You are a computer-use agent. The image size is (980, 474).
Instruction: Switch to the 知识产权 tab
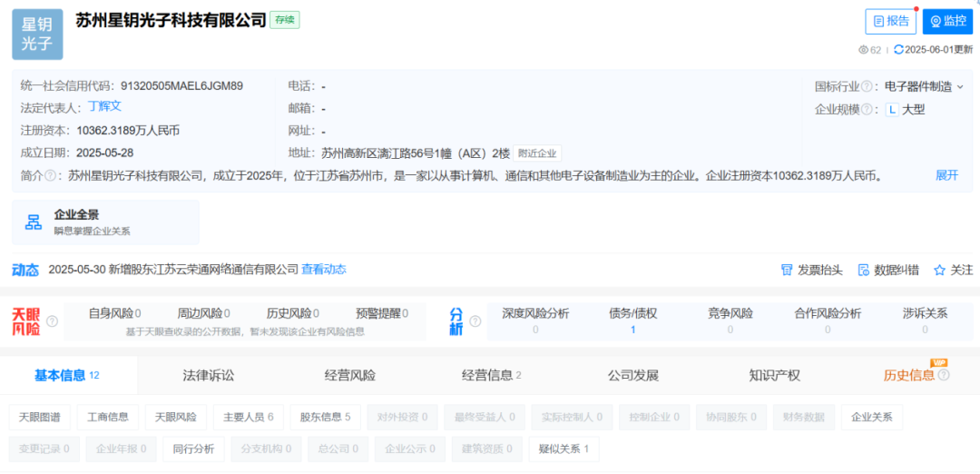(x=774, y=375)
